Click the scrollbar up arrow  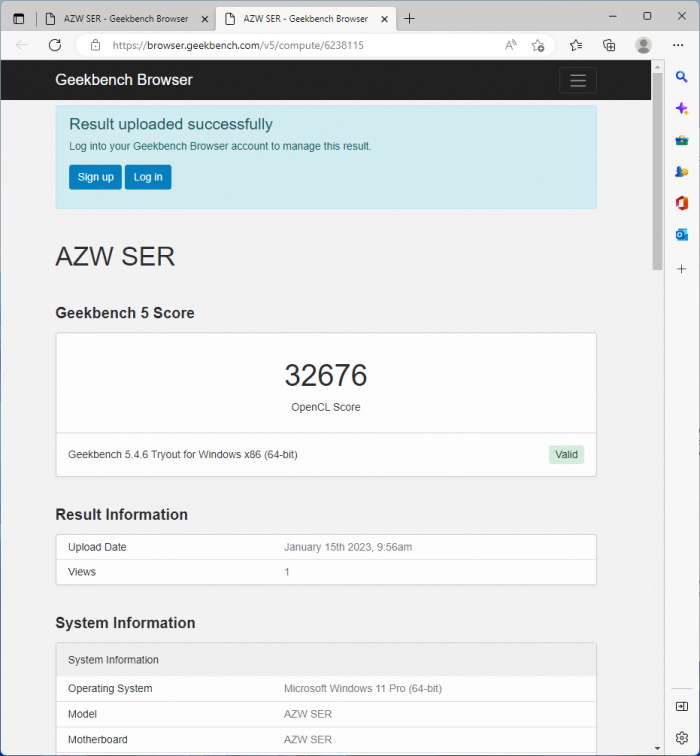658,67
